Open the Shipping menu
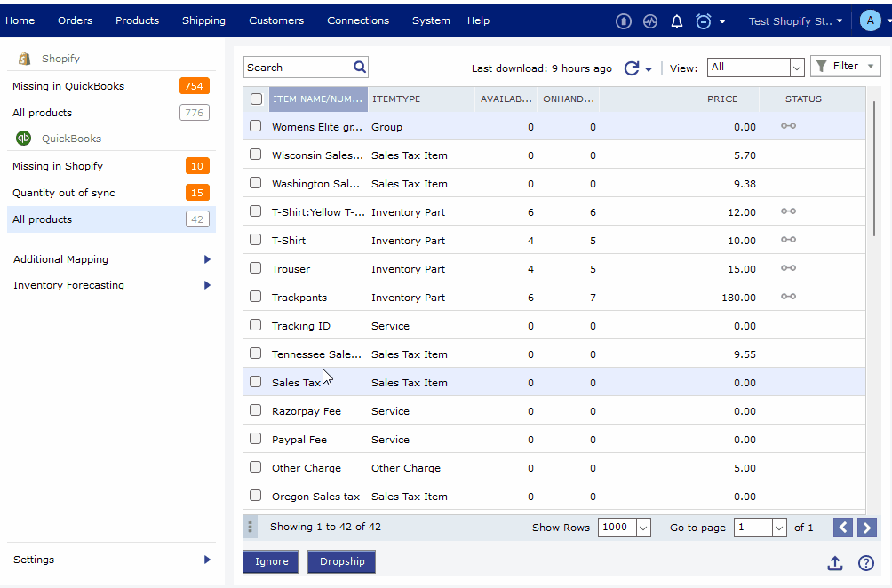Image resolution: width=892 pixels, height=588 pixels. click(203, 20)
